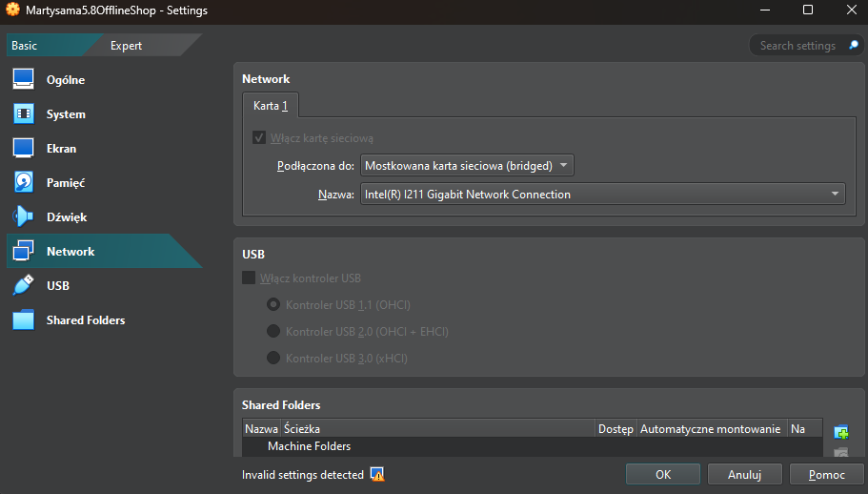Toggle the Włącz kartę sieciową checkbox
Screen dimensions: 868x494
[x=259, y=138]
